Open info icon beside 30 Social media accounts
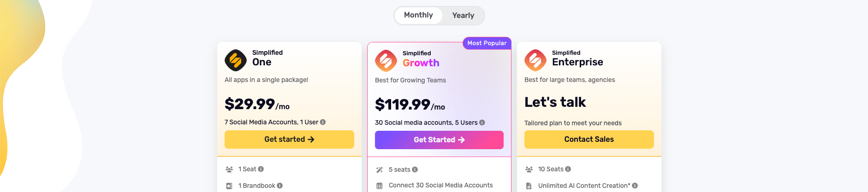Screen dimensions: 868x192 click(482, 122)
